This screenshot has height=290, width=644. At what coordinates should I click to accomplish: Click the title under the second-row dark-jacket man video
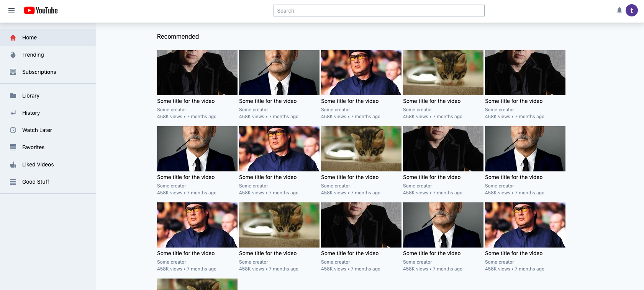pyautogui.click(x=432, y=177)
